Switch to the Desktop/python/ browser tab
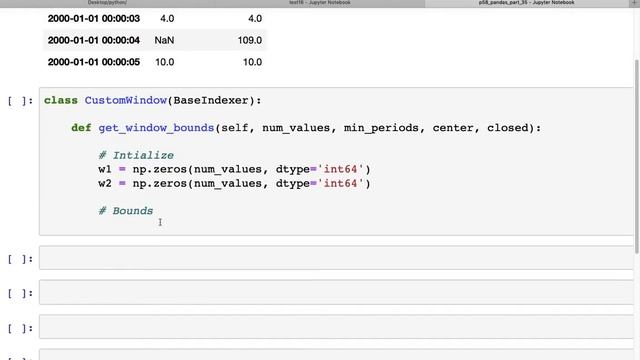 click(x=107, y=2)
